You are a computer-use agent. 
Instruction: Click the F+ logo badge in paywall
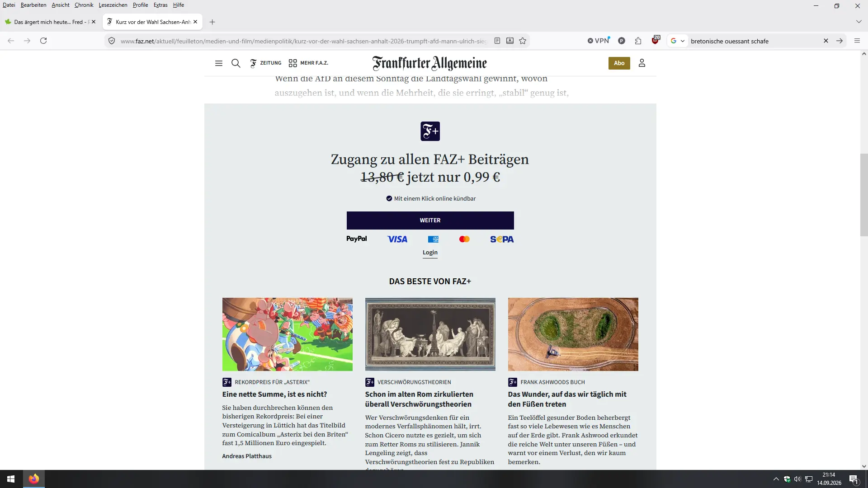[430, 131]
